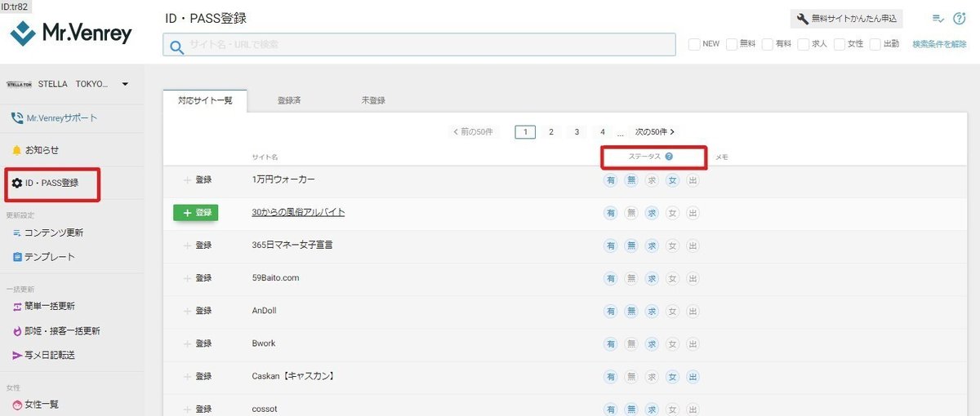
Task: Open テンプレート in the sidebar
Action: pos(50,257)
